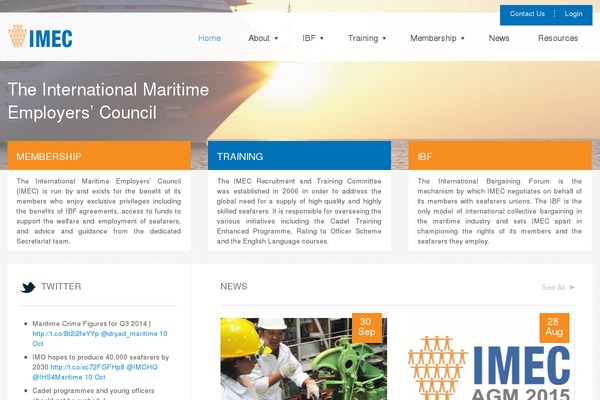Open the @IHS4Maritime Twitter handle

[57, 377]
